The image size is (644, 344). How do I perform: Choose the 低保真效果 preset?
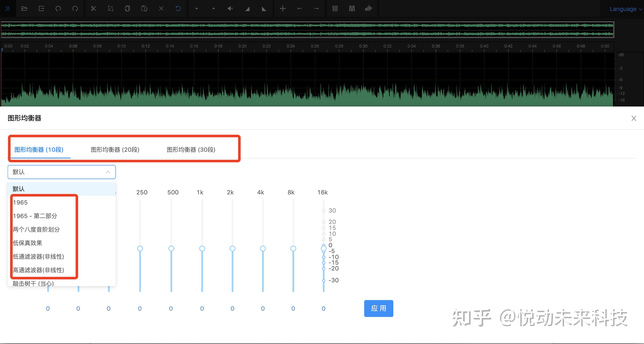pyautogui.click(x=61, y=243)
